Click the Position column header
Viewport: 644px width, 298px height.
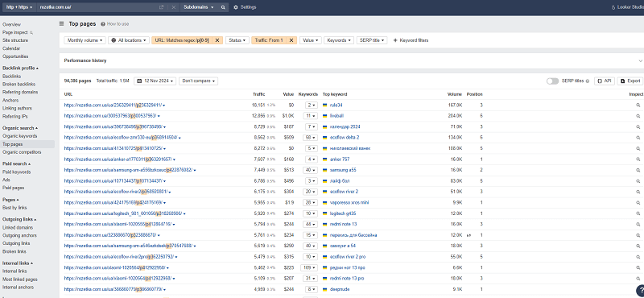474,94
